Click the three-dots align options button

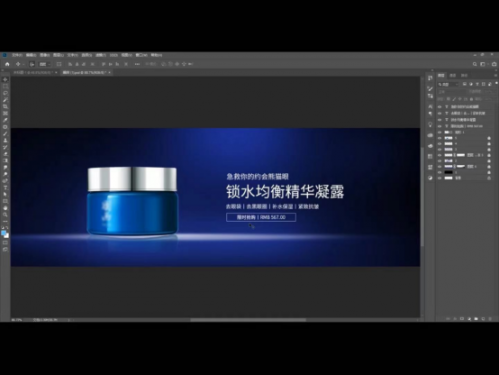pyautogui.click(x=137, y=64)
